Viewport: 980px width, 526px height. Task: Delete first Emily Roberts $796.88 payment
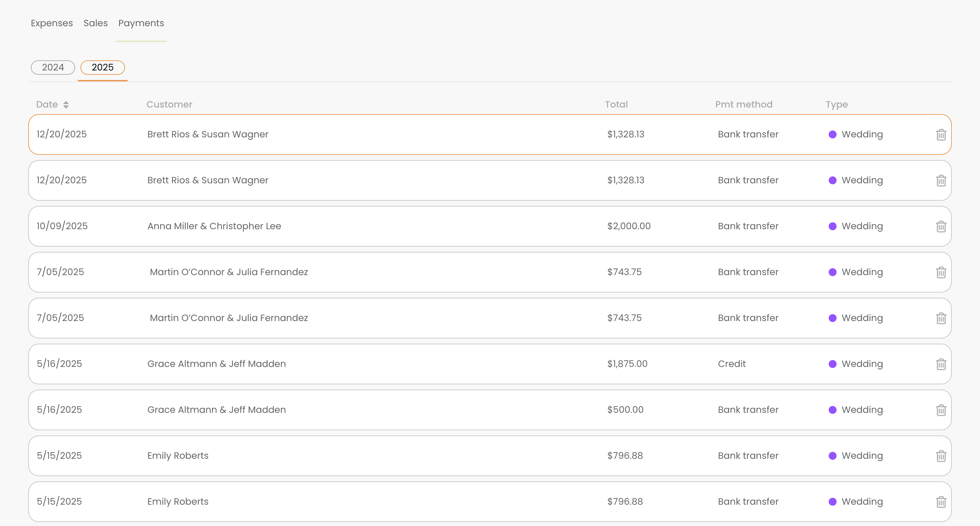click(x=941, y=456)
